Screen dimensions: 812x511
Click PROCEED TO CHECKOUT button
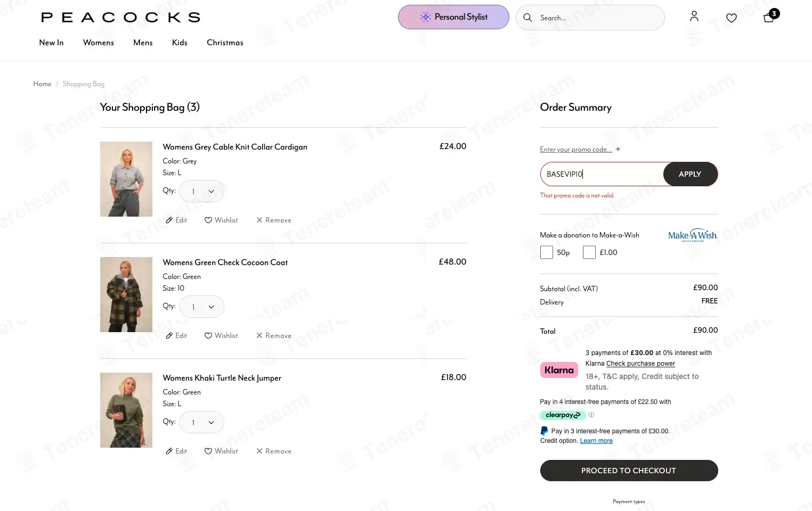629,471
